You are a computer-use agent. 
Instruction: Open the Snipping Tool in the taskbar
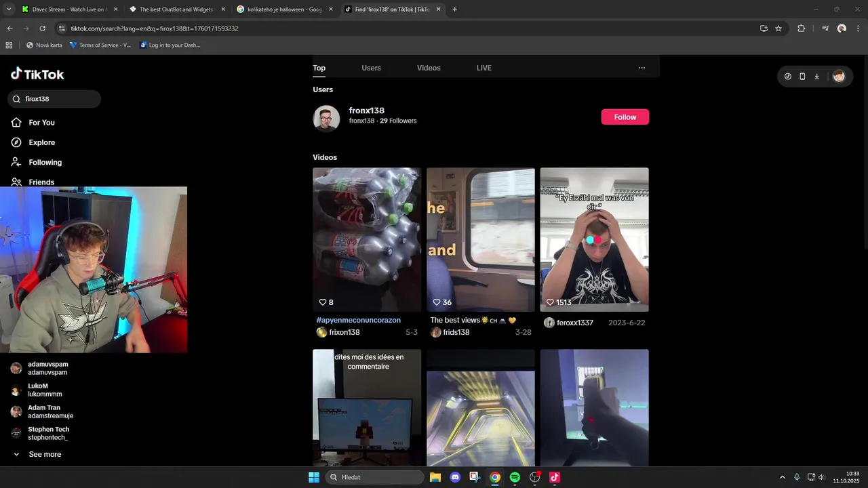click(x=475, y=477)
